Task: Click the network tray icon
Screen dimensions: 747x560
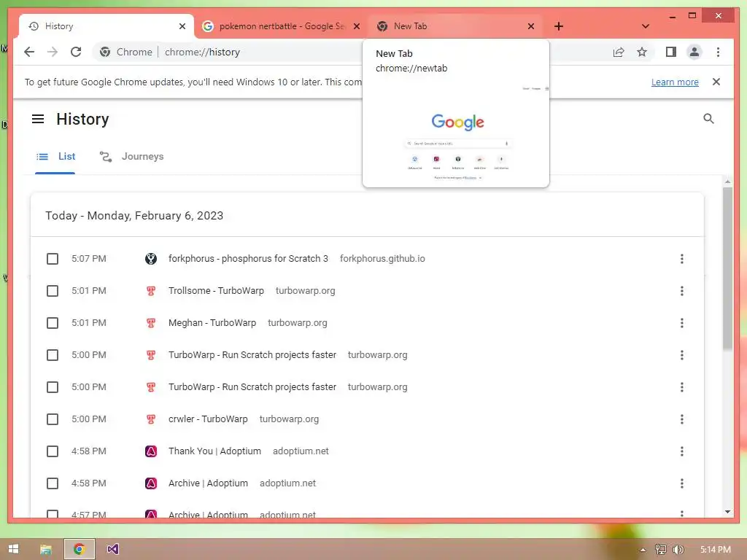Action: pos(660,550)
